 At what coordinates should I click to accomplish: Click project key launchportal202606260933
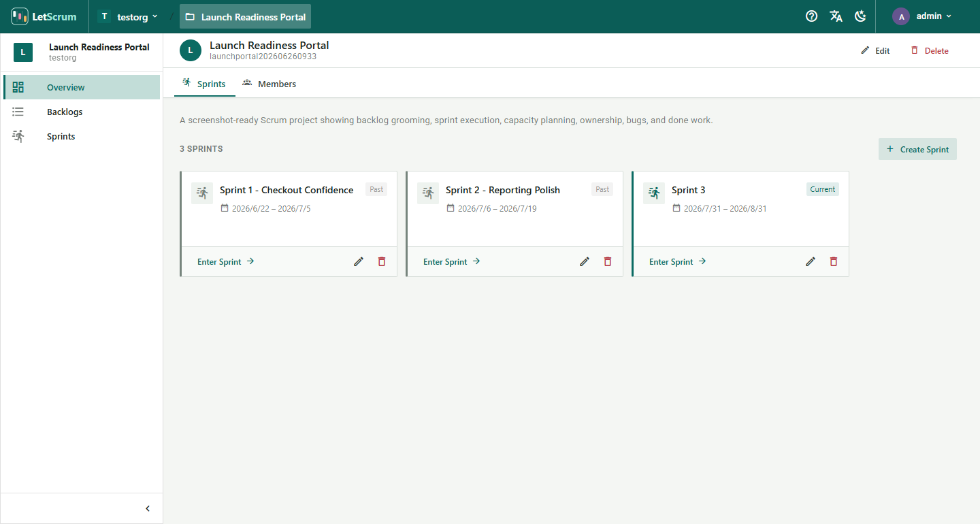pos(263,56)
